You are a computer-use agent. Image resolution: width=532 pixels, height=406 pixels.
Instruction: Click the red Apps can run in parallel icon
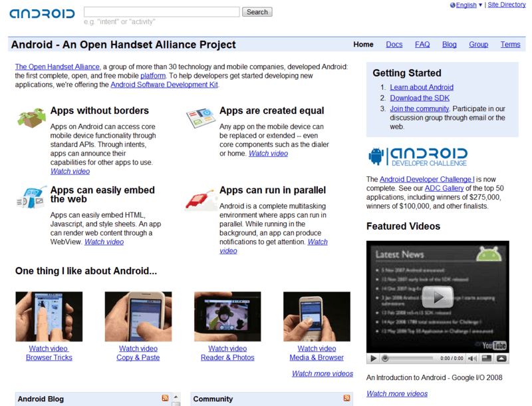200,200
